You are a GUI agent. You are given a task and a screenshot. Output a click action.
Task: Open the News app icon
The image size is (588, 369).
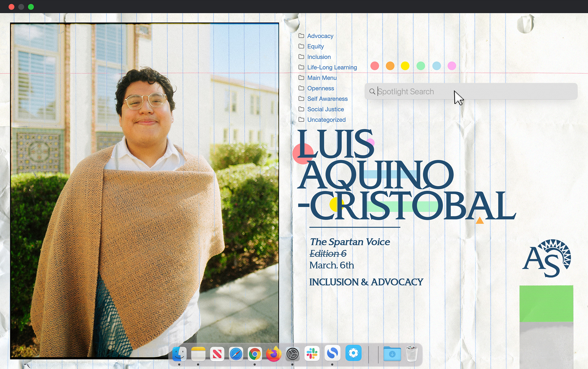(x=217, y=354)
